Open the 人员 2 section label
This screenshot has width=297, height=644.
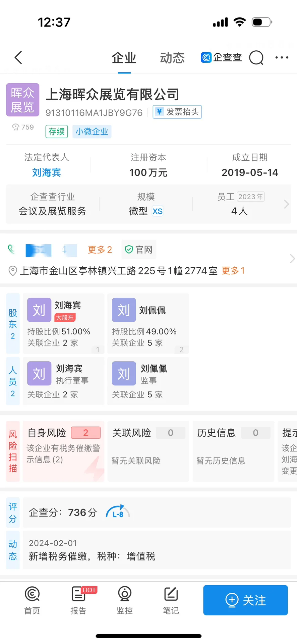point(13,381)
